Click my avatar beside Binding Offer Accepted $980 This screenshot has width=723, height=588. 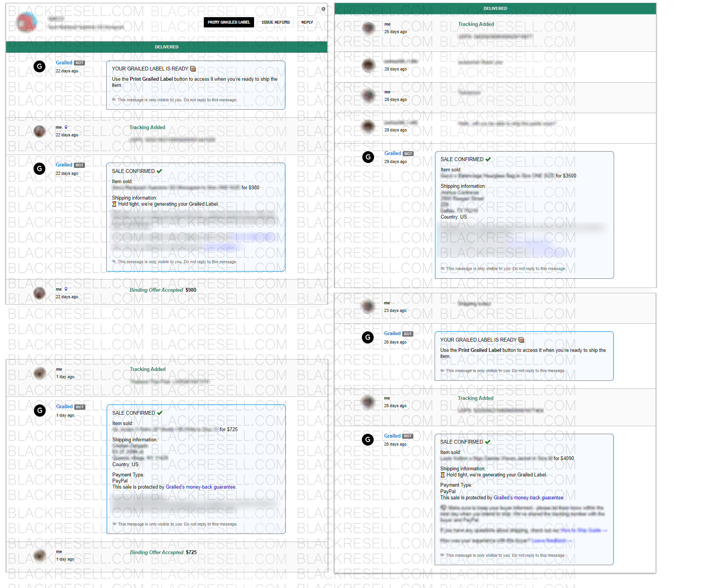point(39,293)
